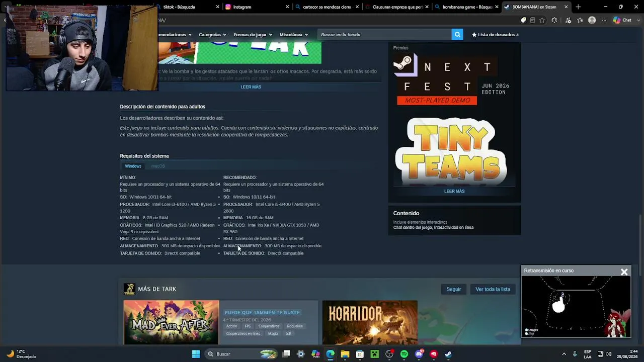Open the weather widget showing 12°C

click(21, 354)
